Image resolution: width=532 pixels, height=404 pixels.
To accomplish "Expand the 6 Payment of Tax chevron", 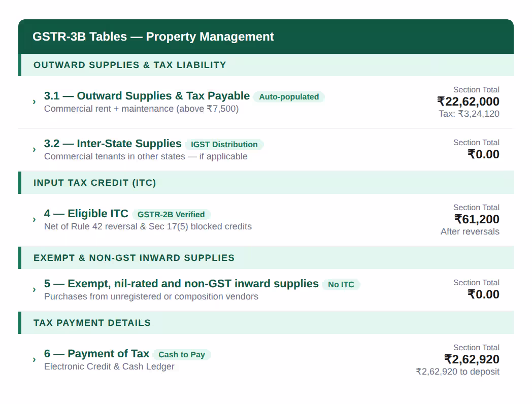I will 35,359.
